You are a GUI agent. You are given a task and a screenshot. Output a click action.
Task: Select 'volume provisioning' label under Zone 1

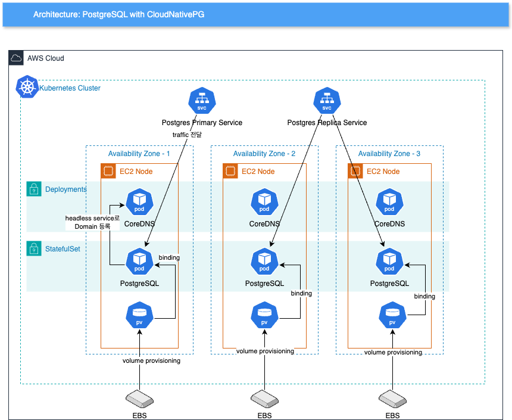coord(151,360)
